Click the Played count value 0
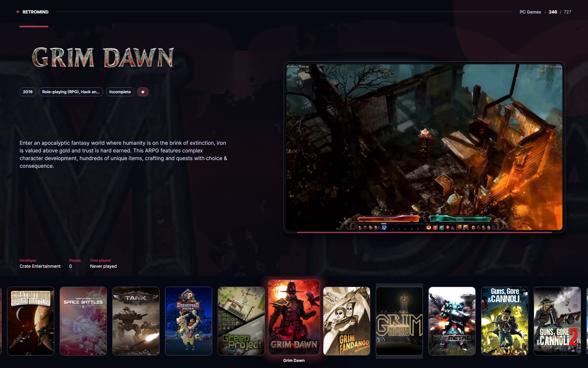Screen dimensions: 588x368 pyautogui.click(x=70, y=266)
